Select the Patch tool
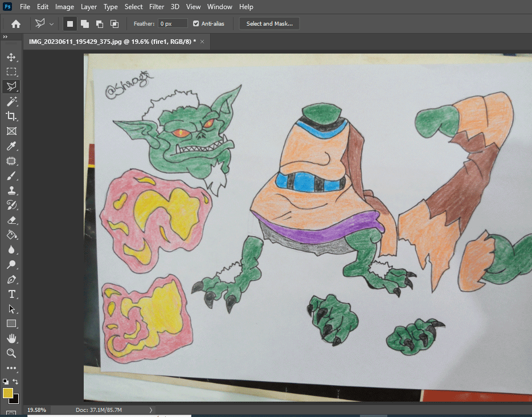Screen dimensions: 532x417 (11, 161)
